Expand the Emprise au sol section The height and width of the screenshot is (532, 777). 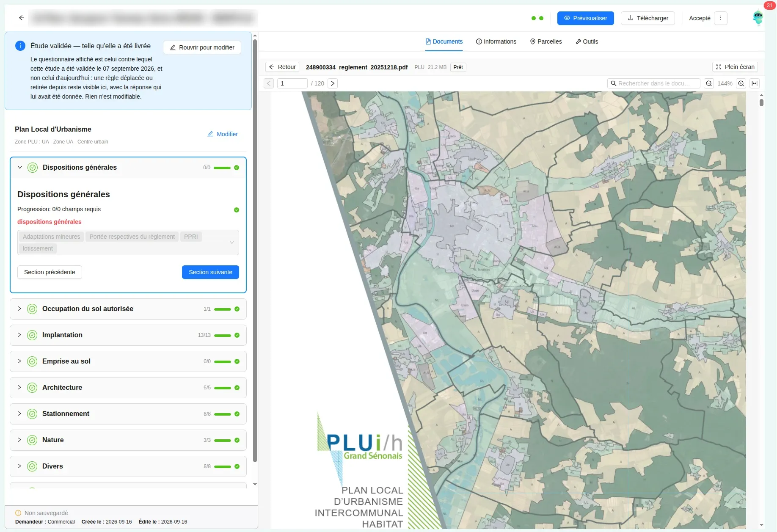click(19, 361)
